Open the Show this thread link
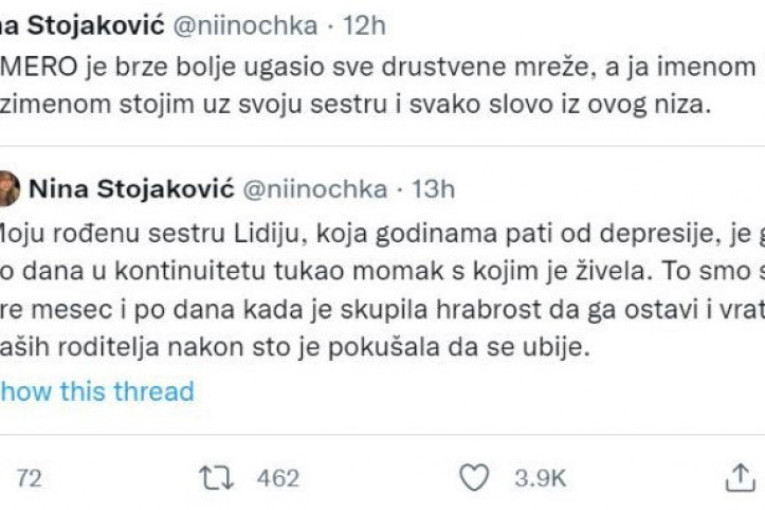765x510 pixels. [x=96, y=391]
